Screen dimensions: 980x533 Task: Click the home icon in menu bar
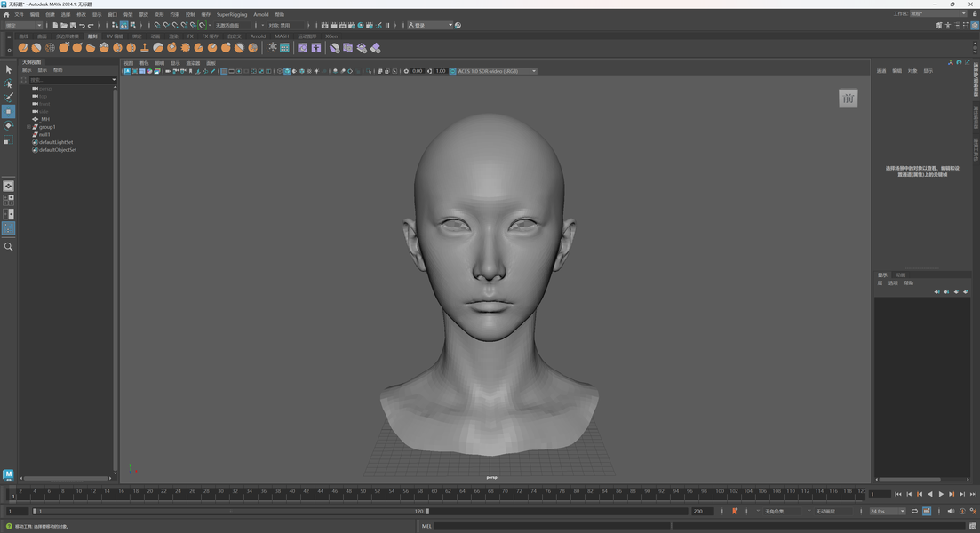(x=6, y=14)
